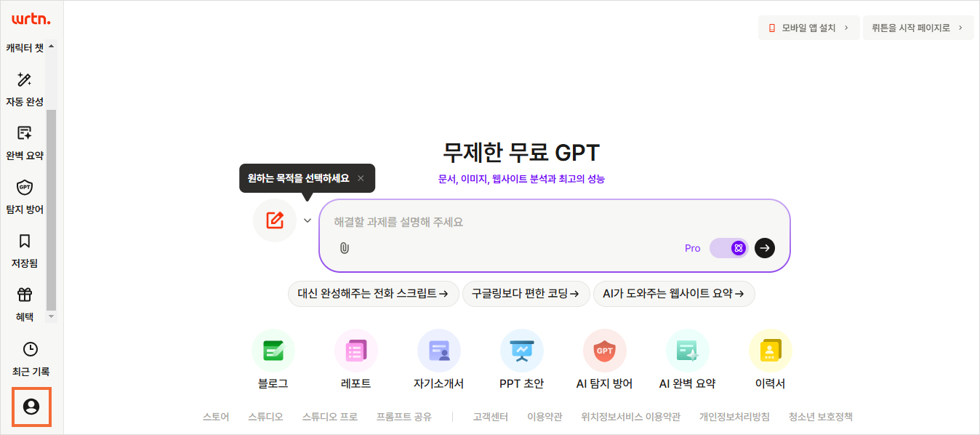Open 개인정보처리방침 link

coord(734,417)
